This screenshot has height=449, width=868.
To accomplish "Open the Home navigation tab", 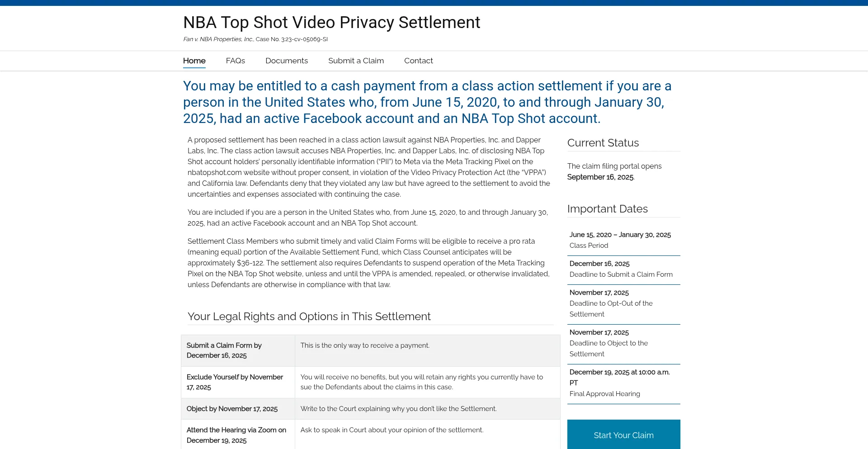I will pos(194,61).
